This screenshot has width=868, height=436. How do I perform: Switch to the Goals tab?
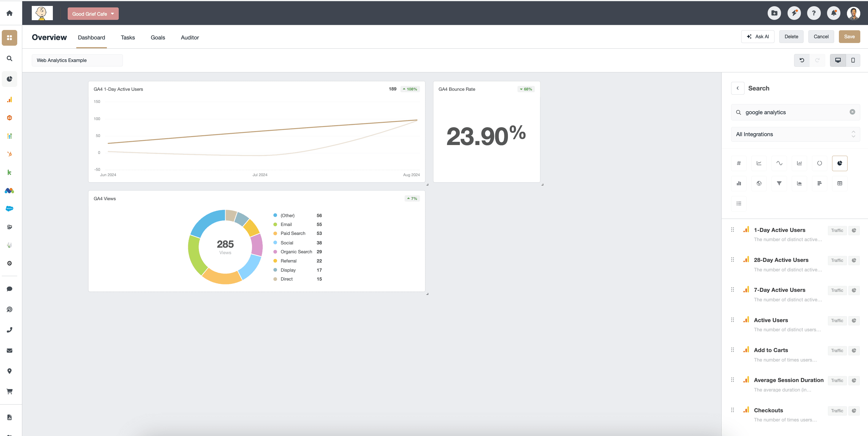pos(158,37)
